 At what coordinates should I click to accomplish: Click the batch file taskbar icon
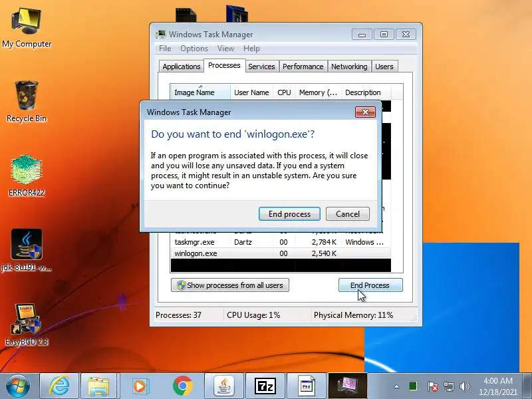[x=307, y=386]
